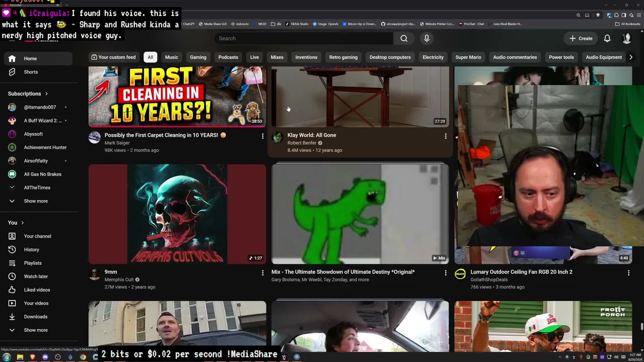Open the All Bookmarks folder
This screenshot has width=644, height=362.
point(628,24)
